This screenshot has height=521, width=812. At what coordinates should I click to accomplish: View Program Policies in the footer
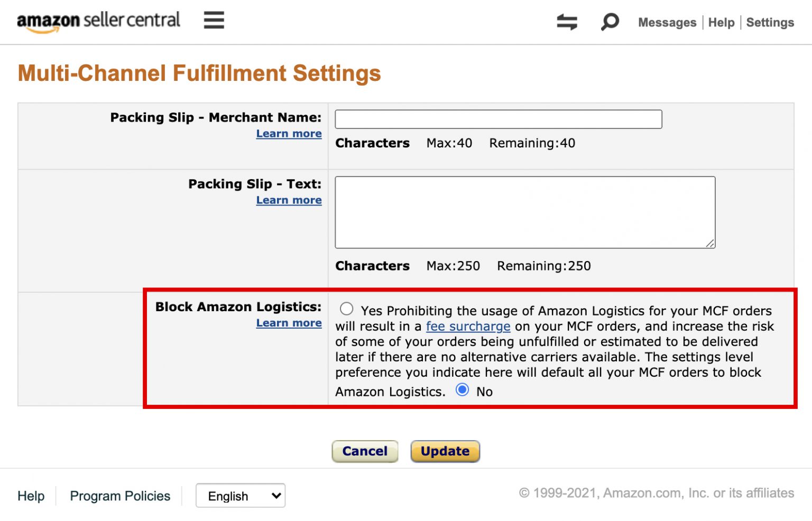[120, 496]
